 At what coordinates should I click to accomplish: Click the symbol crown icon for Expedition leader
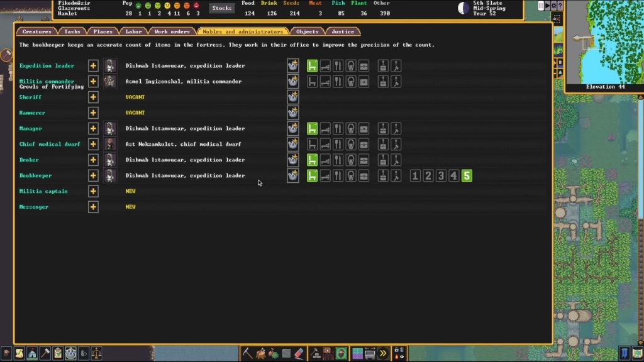click(x=293, y=65)
